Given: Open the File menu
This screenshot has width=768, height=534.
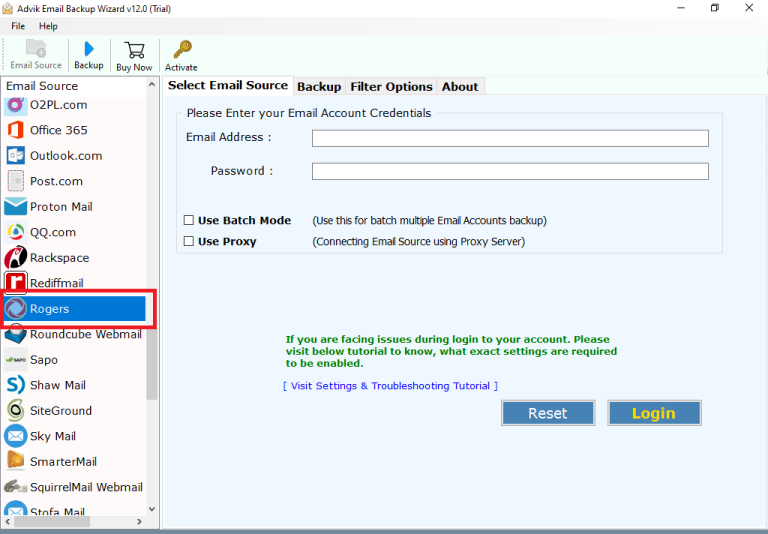Looking at the screenshot, I should (18, 26).
